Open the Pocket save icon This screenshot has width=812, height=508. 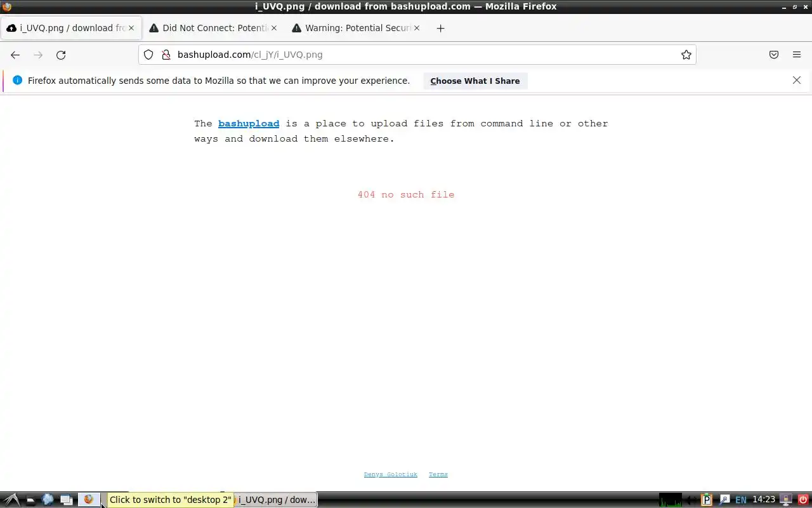click(x=774, y=55)
